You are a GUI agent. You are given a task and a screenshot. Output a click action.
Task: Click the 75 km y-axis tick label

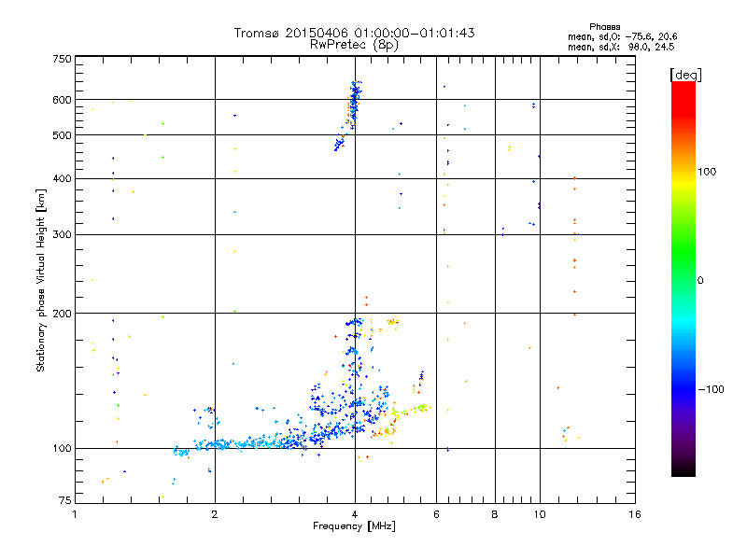pos(63,504)
